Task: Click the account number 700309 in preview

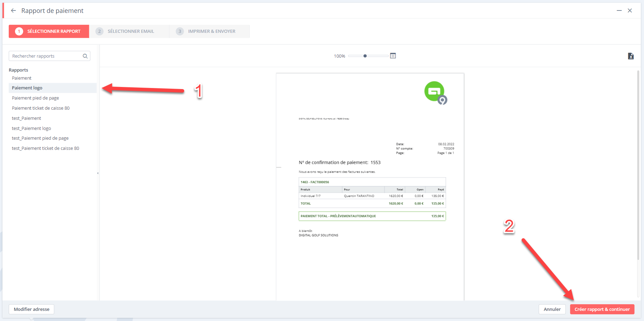Action: (x=449, y=148)
